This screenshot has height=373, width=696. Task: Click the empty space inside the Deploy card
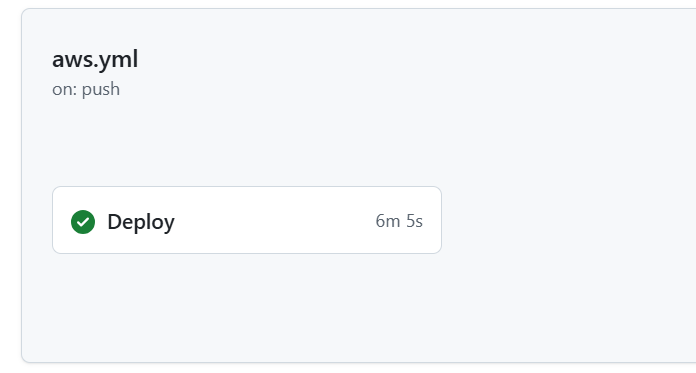coord(275,221)
